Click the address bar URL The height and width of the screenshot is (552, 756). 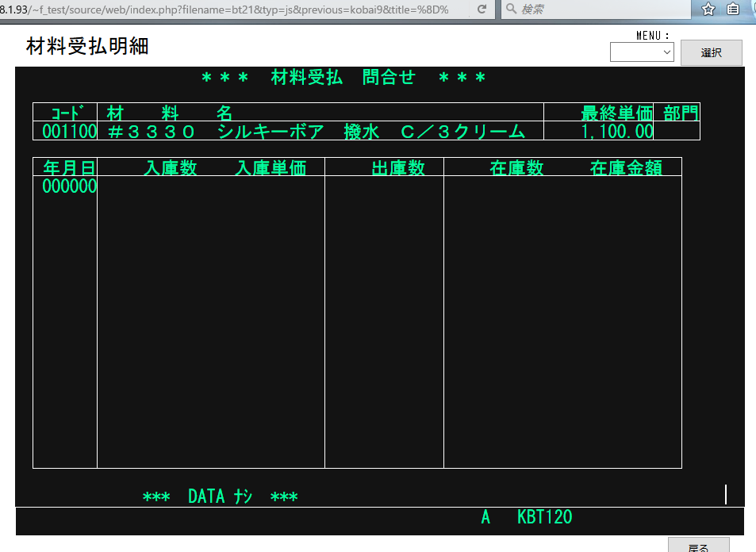(230, 10)
